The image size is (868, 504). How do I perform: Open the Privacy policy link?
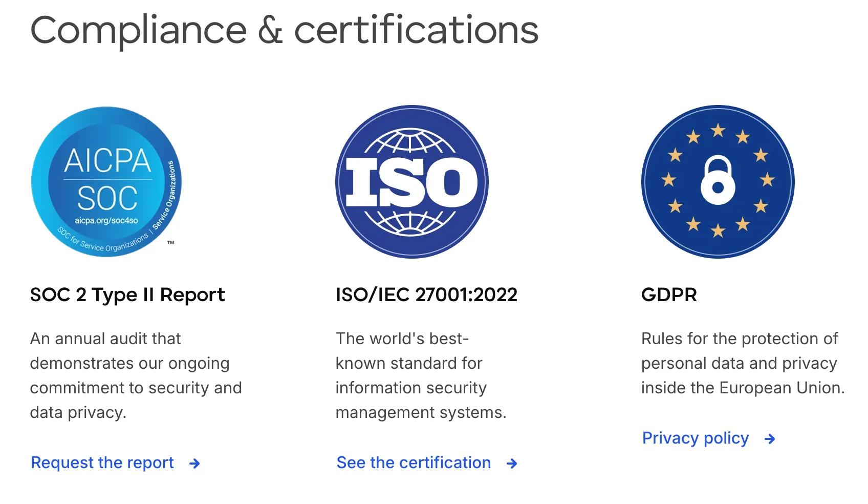click(695, 438)
